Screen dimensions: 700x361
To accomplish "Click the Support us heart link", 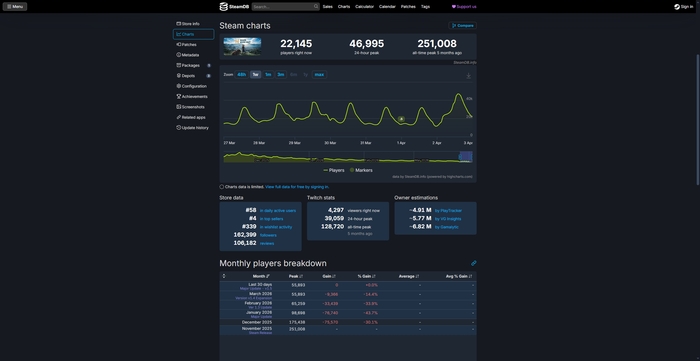I will click(464, 7).
